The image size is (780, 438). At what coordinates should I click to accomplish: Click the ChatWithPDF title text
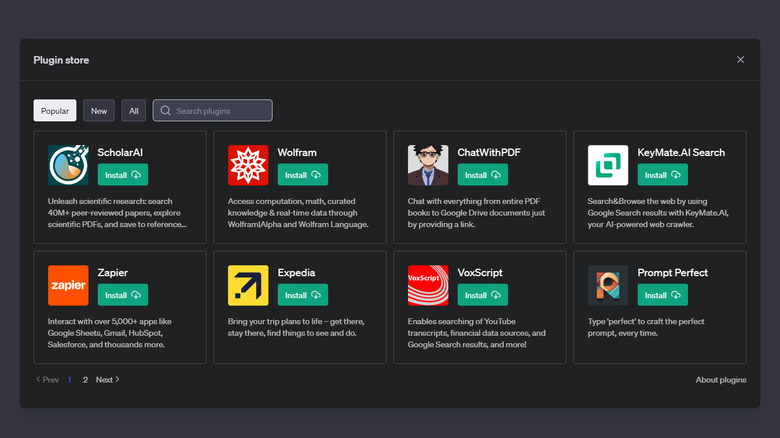(489, 152)
